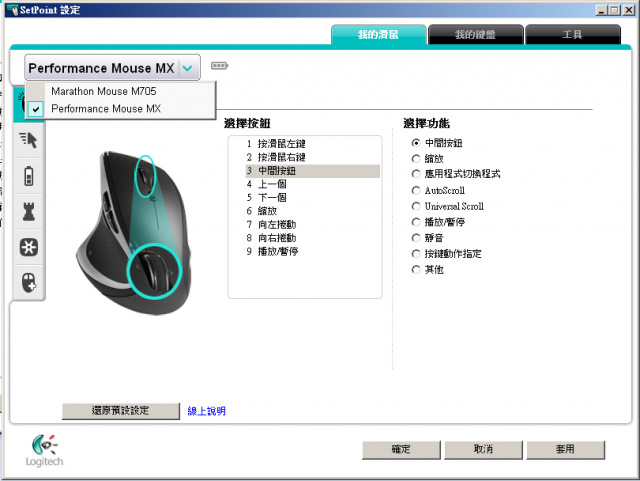Close the SetPoint window
The height and width of the screenshot is (481, 640).
(x=629, y=10)
